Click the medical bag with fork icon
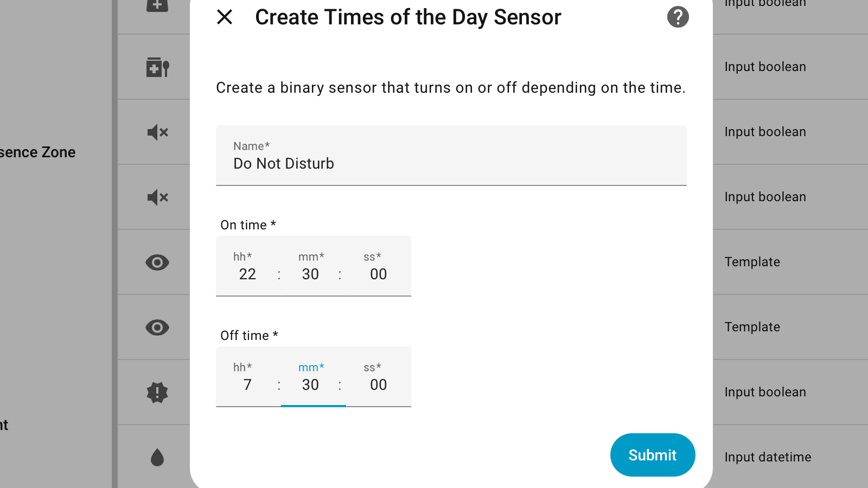868x488 pixels. coord(157,67)
